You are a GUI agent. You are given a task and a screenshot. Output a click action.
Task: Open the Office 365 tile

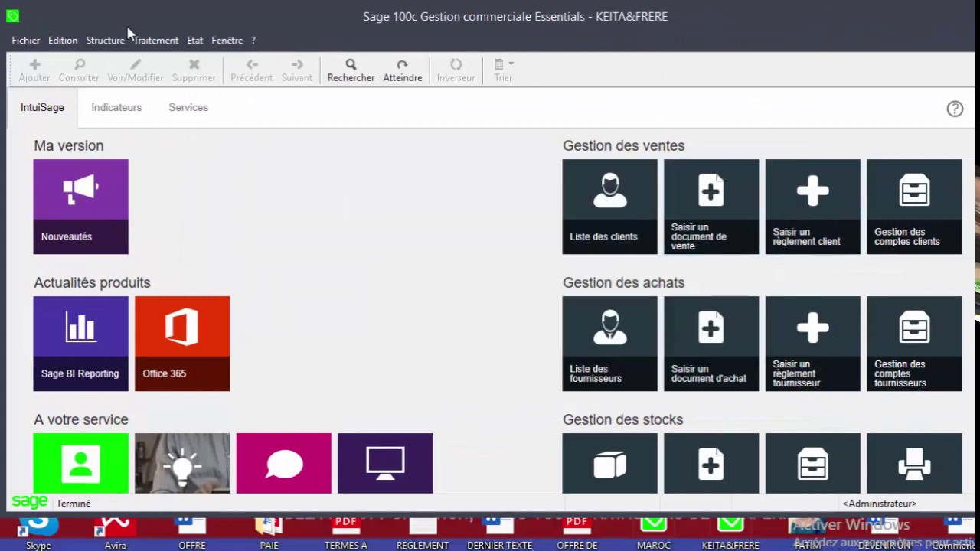182,344
